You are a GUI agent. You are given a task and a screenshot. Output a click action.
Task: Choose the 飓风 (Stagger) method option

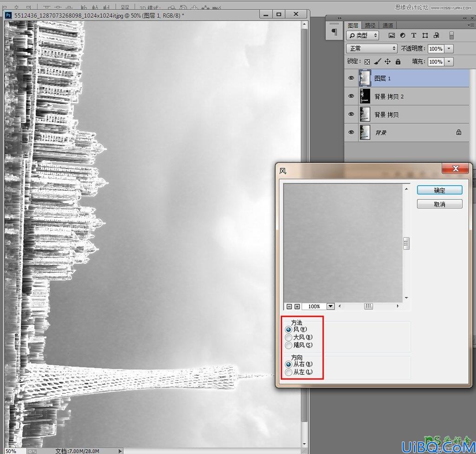(288, 345)
